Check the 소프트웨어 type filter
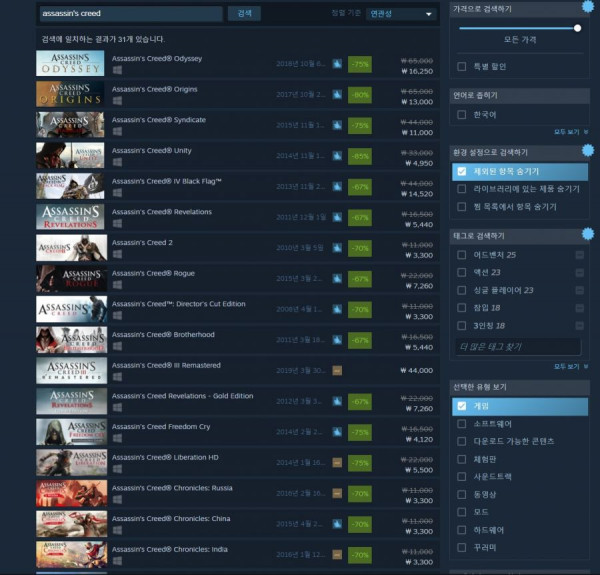 click(x=462, y=424)
